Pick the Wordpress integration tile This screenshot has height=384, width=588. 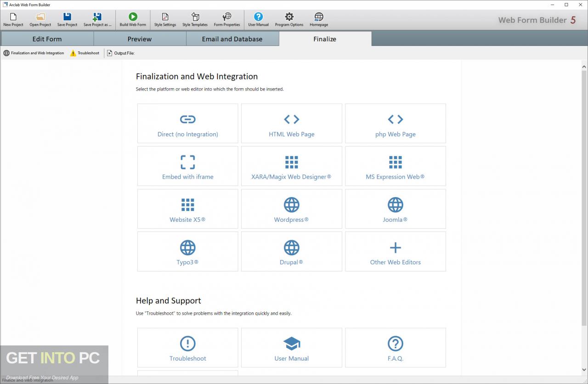click(x=292, y=209)
